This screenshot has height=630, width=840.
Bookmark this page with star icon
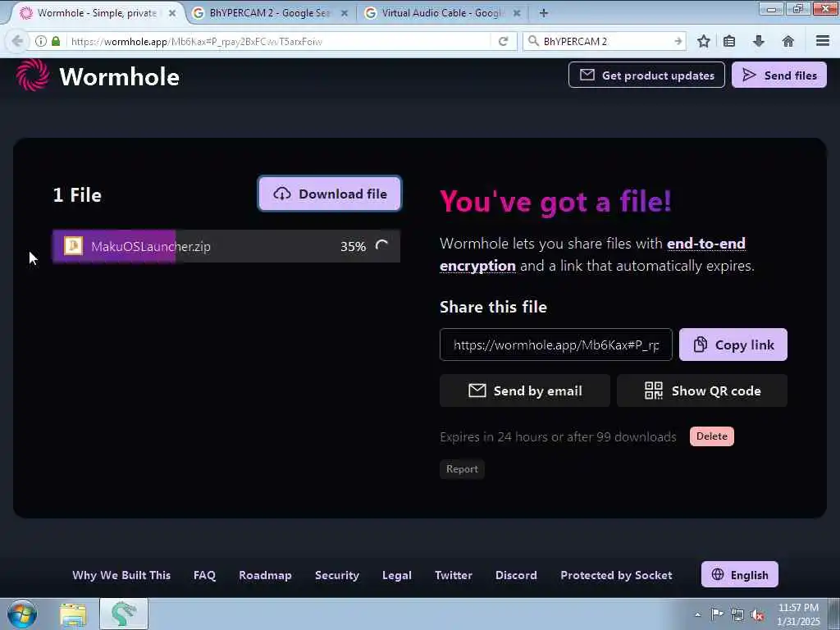tap(703, 41)
